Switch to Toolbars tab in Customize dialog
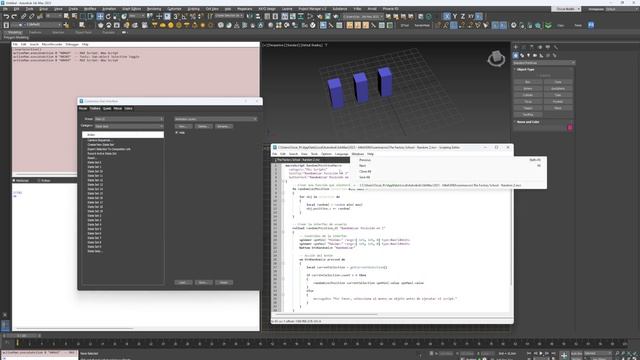This screenshot has width=640, height=360. pos(95,109)
